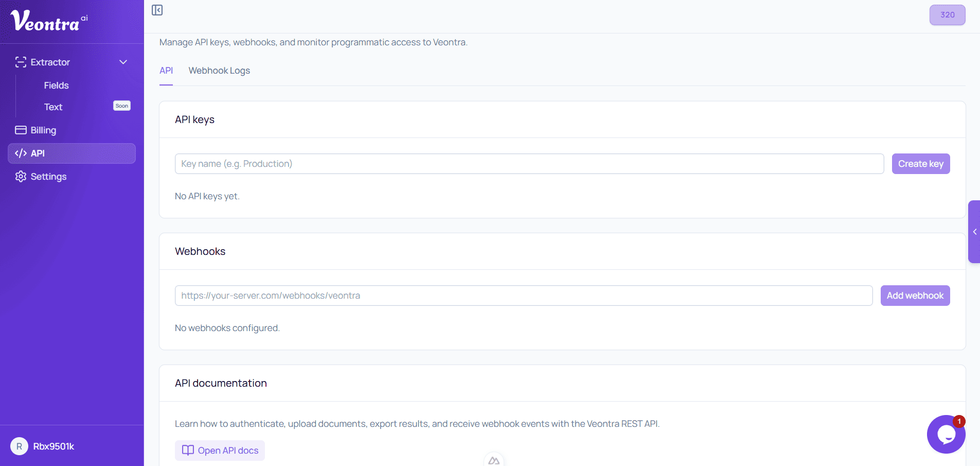
Task: Click the R user avatar
Action: point(19,446)
